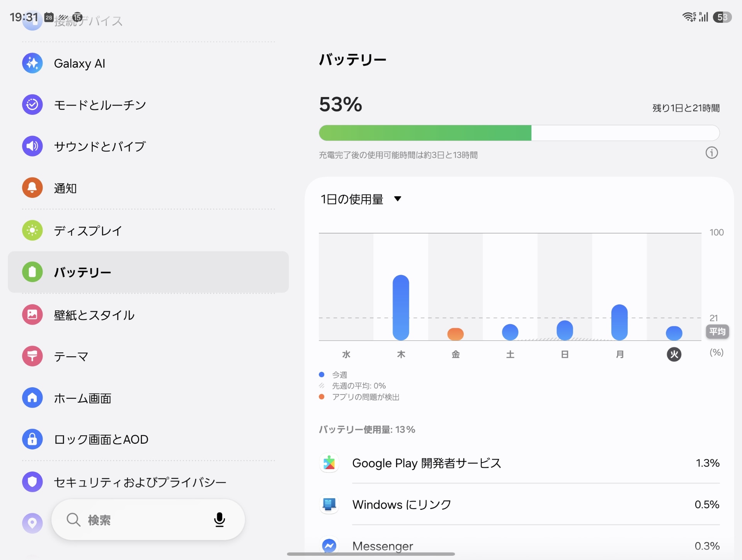Tap the signal strength bars icon

tap(703, 17)
